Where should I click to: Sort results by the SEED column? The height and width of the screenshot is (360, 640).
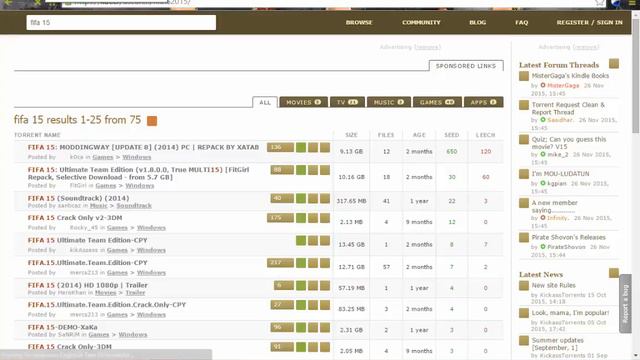[452, 135]
